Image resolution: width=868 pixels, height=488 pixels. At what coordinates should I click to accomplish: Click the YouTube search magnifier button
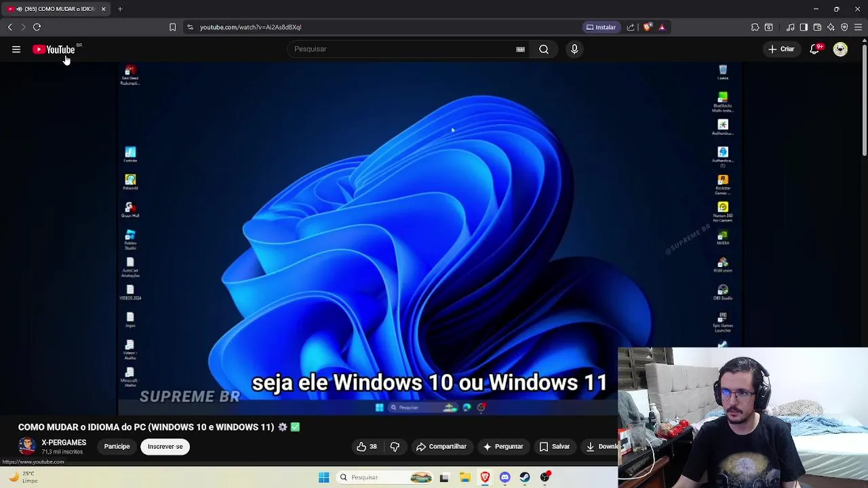544,49
